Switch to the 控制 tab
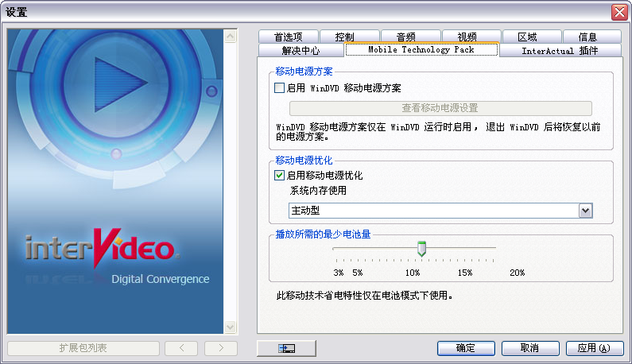The image size is (632, 364). coord(350,37)
